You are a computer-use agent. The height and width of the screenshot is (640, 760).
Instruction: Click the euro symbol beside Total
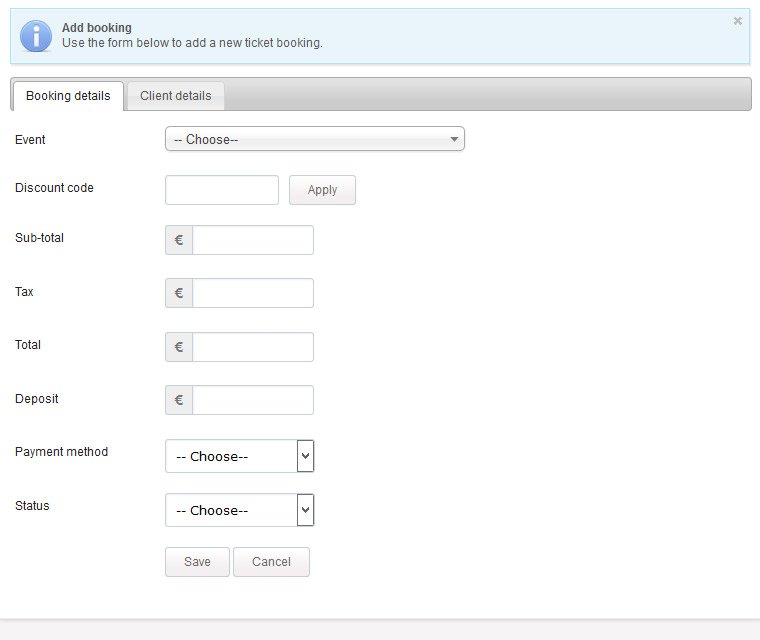point(179,347)
